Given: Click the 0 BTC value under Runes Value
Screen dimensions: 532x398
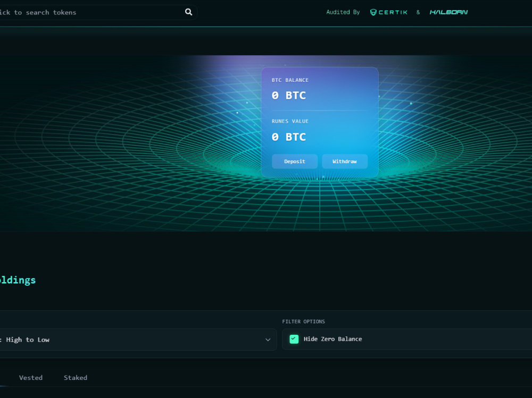Looking at the screenshot, I should click(289, 137).
